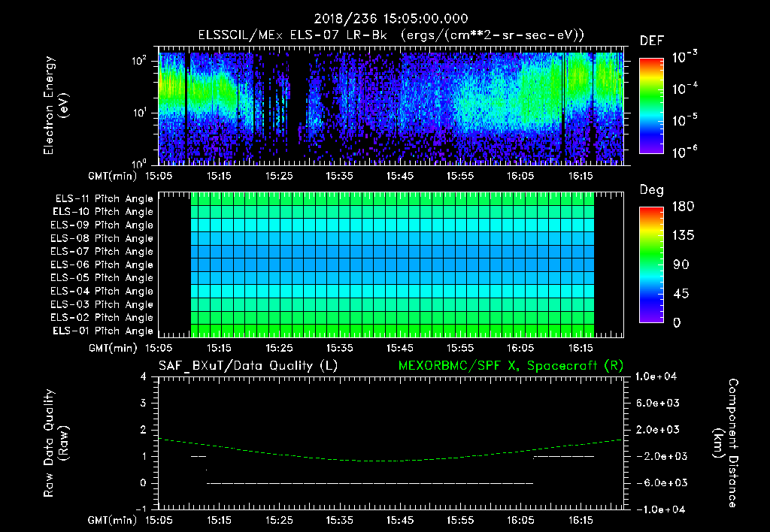Click the DEF label above the color scale
Viewport: 770px width, 532px height.
coord(652,41)
